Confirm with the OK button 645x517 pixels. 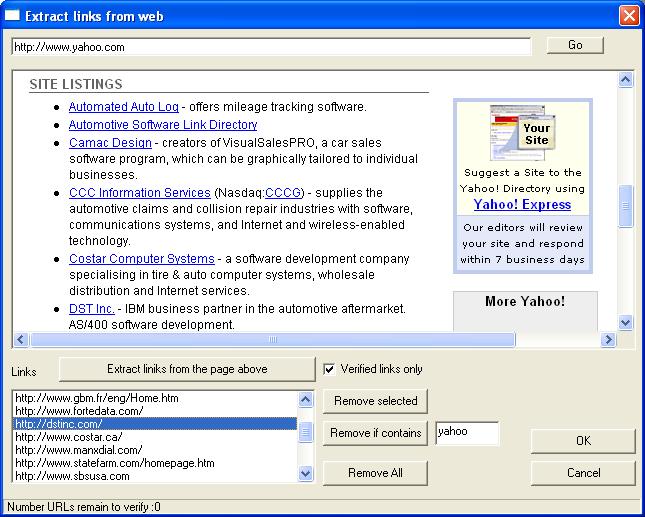583,441
